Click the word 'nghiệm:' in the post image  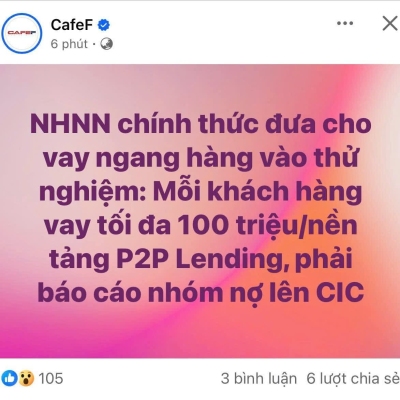click(93, 193)
